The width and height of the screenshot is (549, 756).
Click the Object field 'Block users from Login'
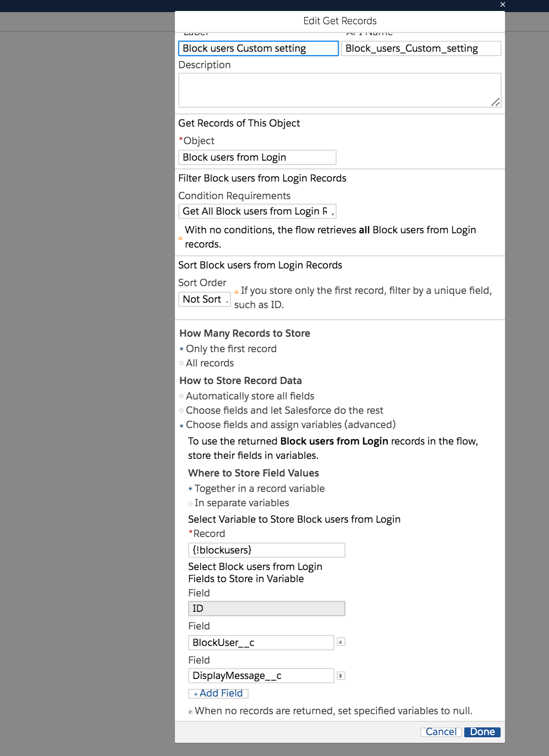click(x=257, y=157)
